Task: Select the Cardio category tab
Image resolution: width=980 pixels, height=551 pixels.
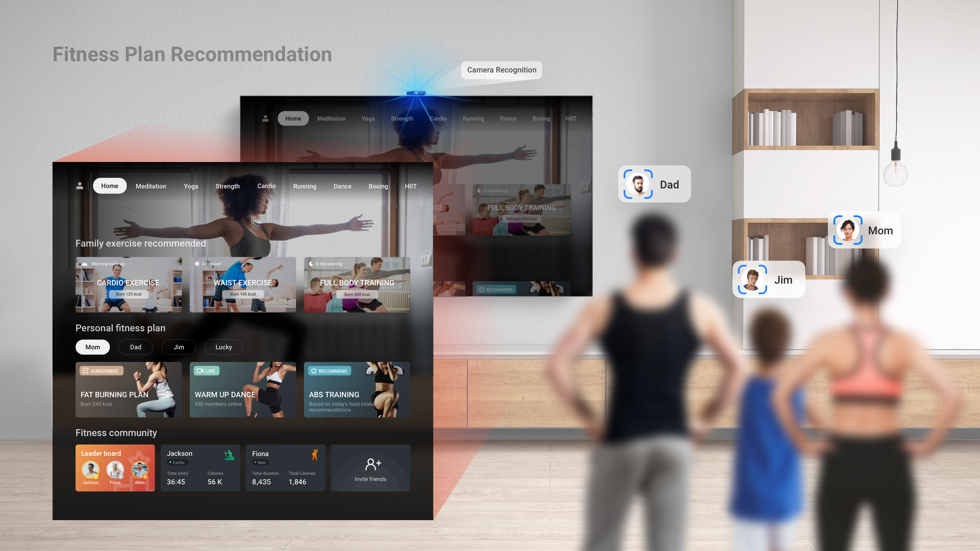Action: pyautogui.click(x=267, y=186)
